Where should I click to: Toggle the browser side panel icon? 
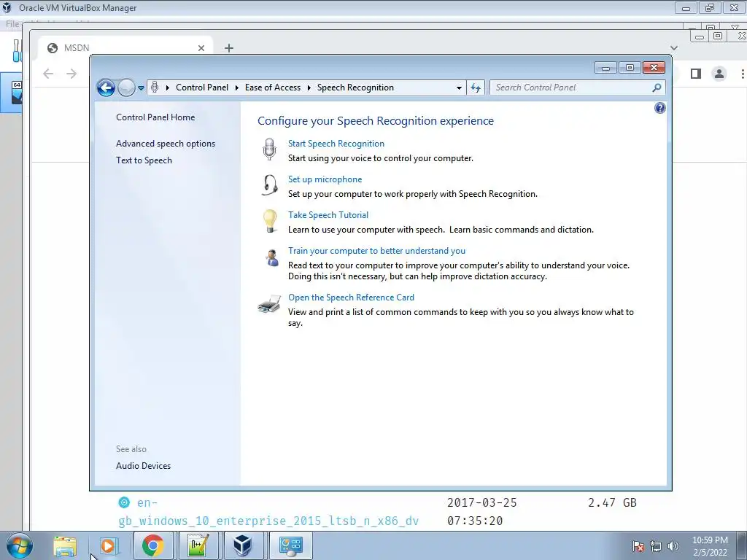(x=695, y=74)
